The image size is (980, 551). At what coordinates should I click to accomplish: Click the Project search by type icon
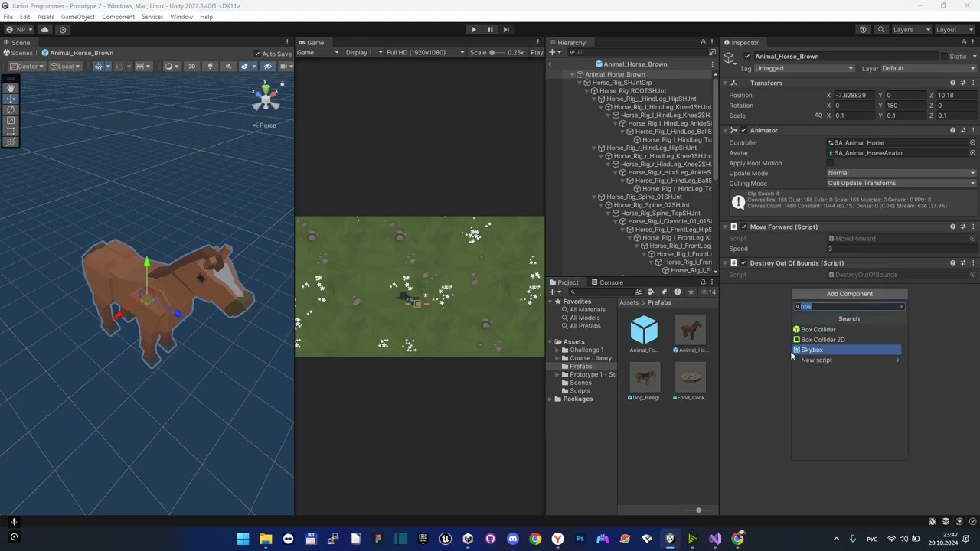click(652, 292)
